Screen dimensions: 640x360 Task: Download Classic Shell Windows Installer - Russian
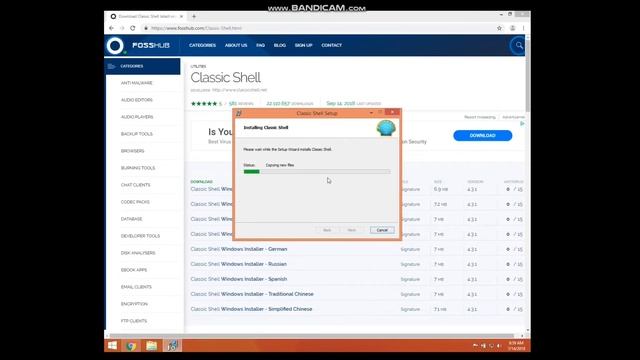(238, 264)
